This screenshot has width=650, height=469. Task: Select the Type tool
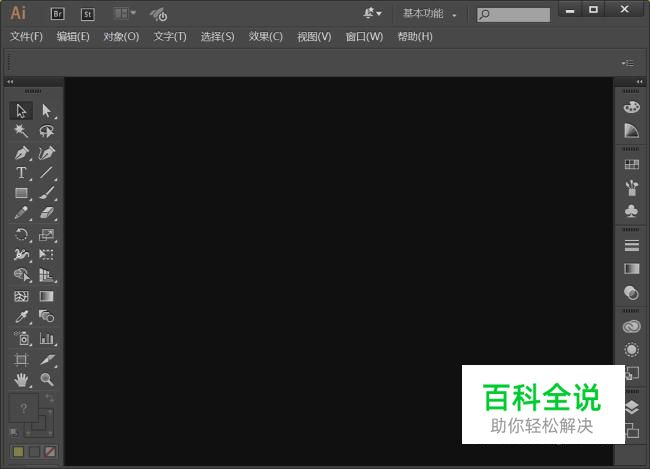point(21,173)
